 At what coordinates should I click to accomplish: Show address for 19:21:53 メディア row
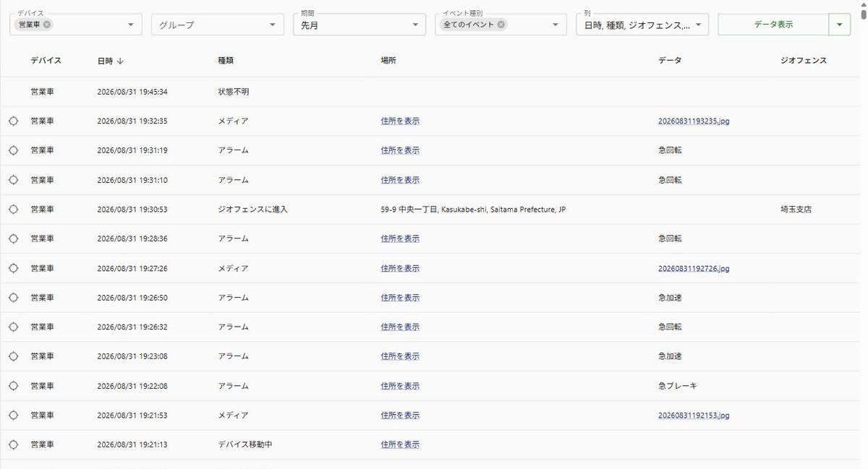click(400, 416)
